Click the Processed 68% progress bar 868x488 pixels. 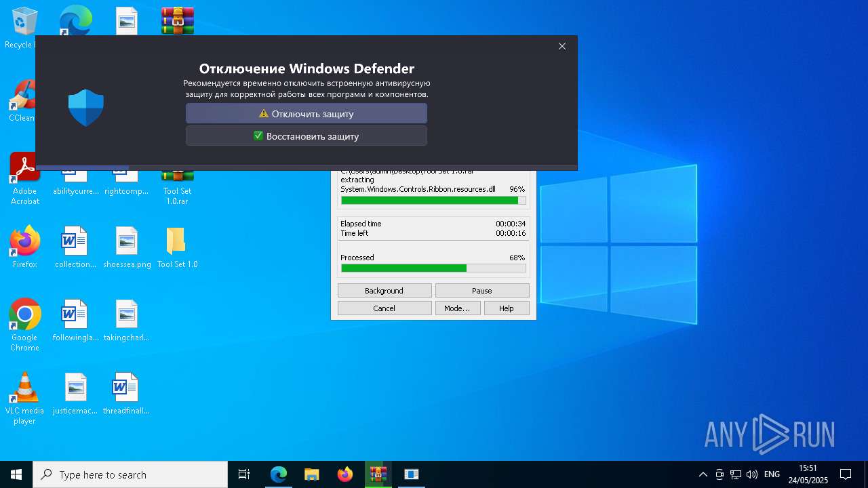(433, 268)
